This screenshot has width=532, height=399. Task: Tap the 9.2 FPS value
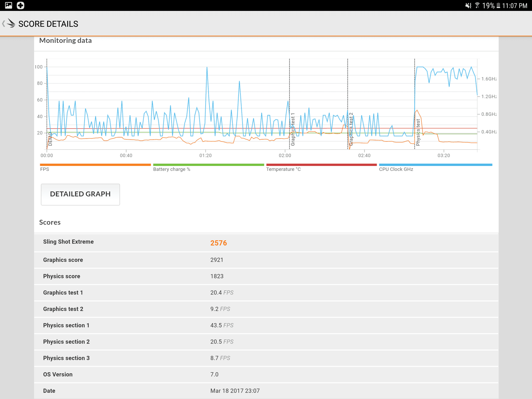tap(220, 309)
